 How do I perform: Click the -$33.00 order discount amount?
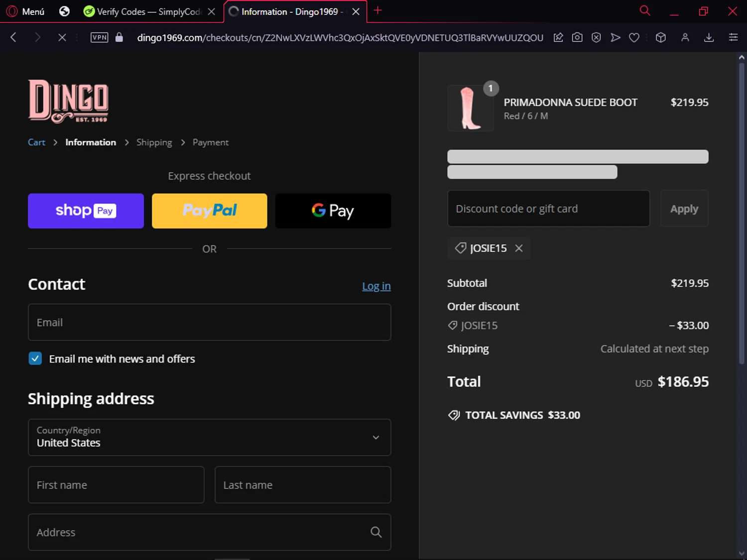click(689, 326)
